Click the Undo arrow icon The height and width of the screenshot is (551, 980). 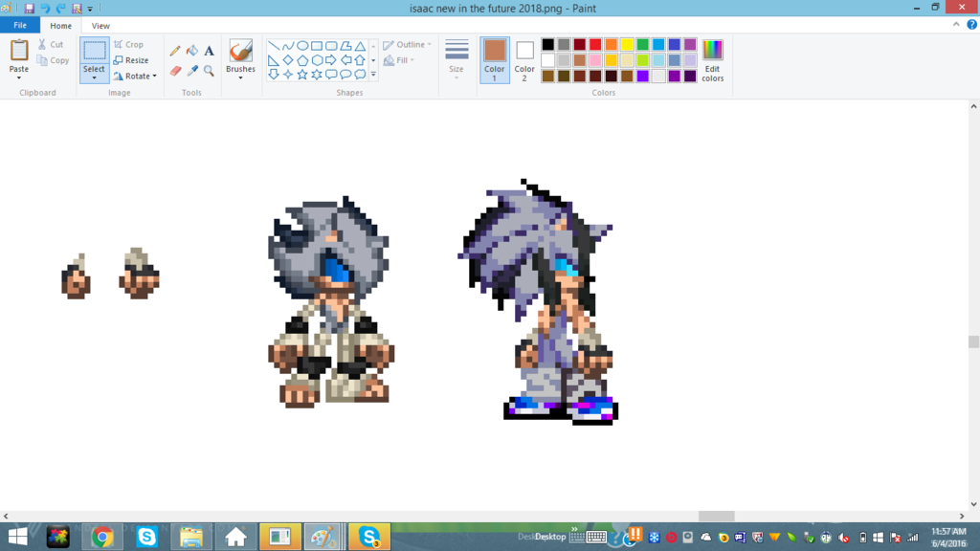45,8
